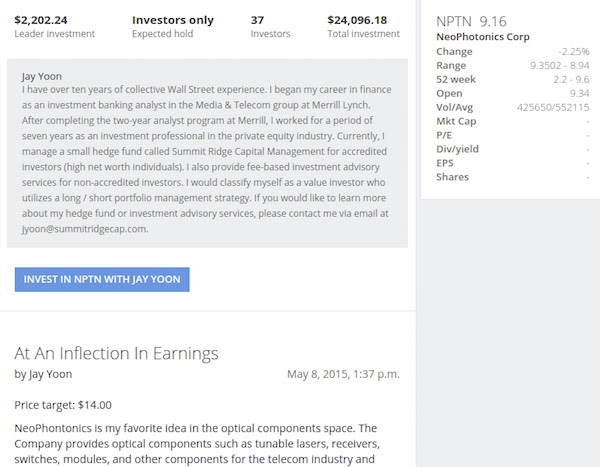Open the 'At An Inflection In Earnings' article title
Viewport: 600px width, 467px height.
point(116,353)
